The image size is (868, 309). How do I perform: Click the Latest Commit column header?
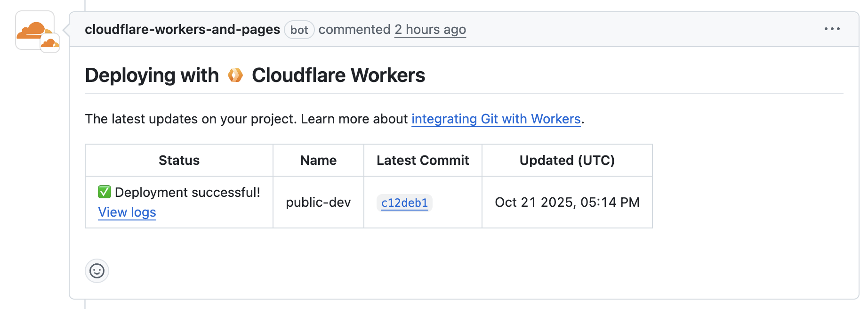(x=423, y=160)
